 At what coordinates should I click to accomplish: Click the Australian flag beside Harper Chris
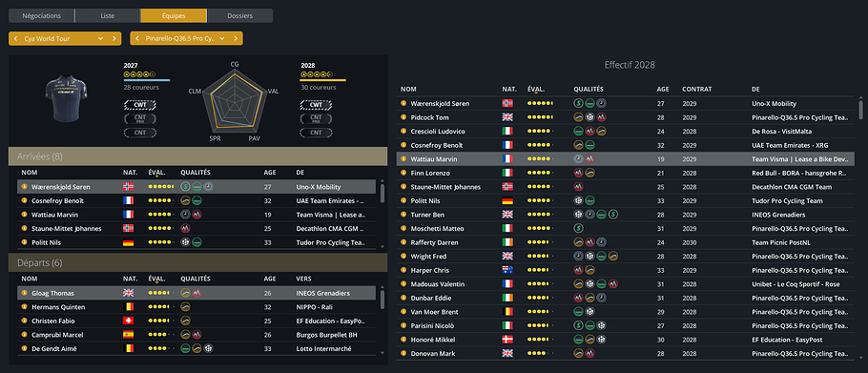coord(507,270)
